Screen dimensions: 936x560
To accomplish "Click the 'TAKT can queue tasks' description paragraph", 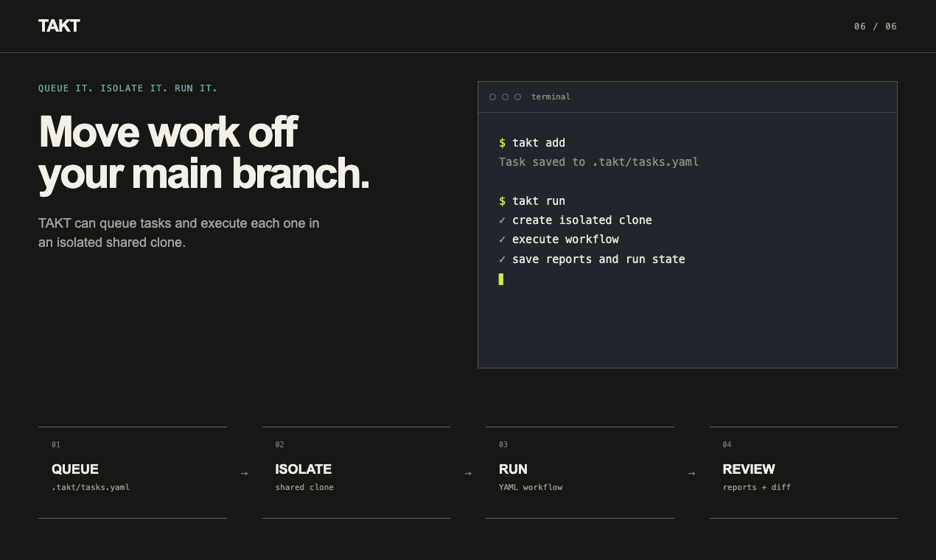I will point(179,232).
